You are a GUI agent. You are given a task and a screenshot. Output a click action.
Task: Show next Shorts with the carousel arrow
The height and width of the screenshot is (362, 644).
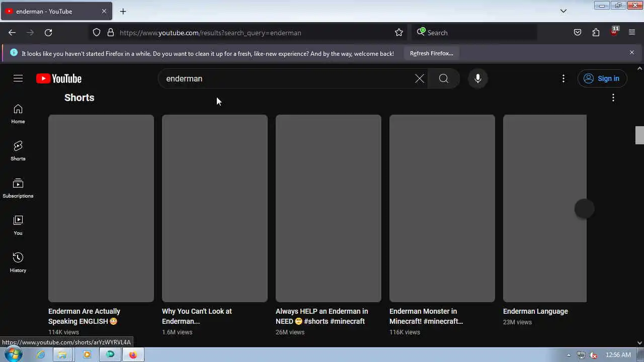584,209
